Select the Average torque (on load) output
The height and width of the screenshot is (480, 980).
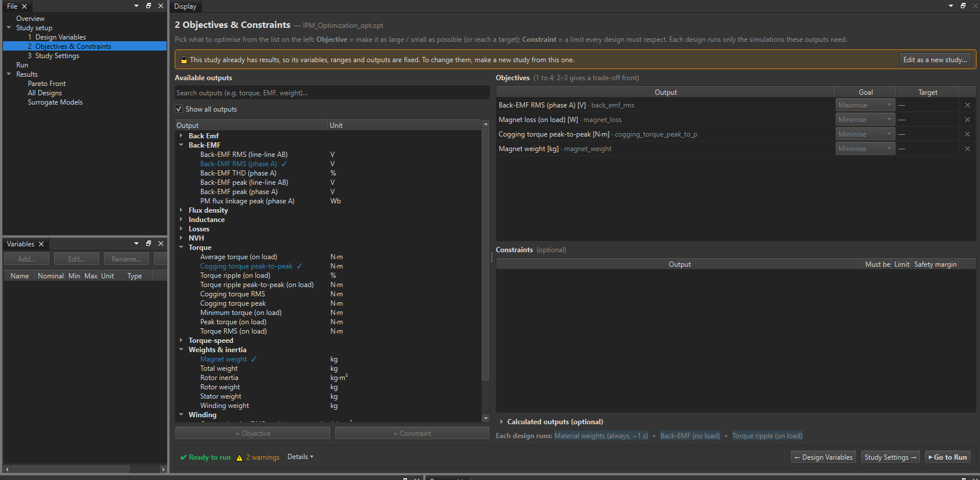point(239,257)
